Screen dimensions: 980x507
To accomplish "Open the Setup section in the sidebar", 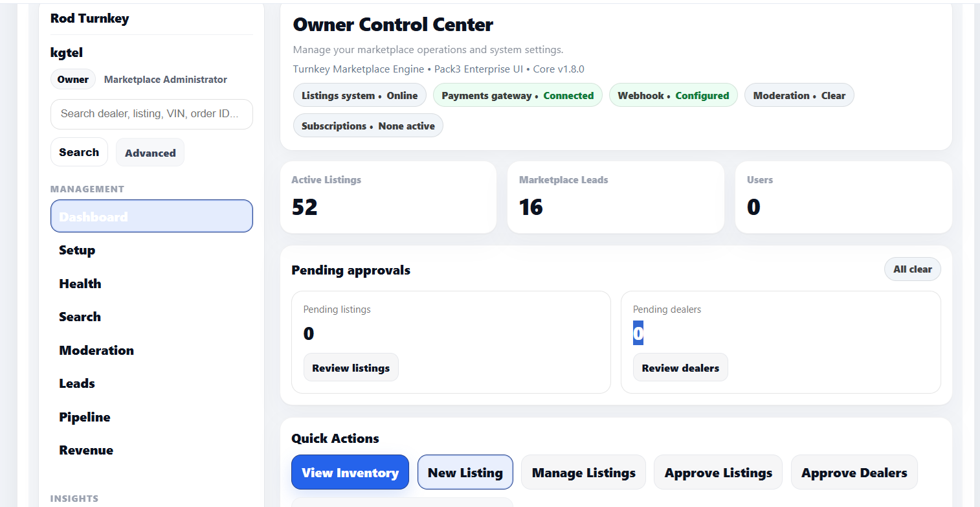I will pos(76,250).
